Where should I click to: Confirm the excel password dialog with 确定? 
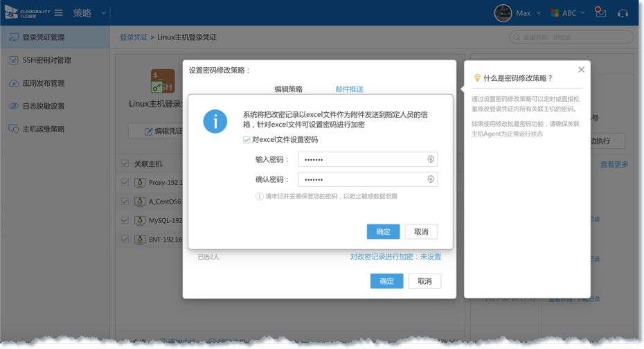tap(383, 231)
